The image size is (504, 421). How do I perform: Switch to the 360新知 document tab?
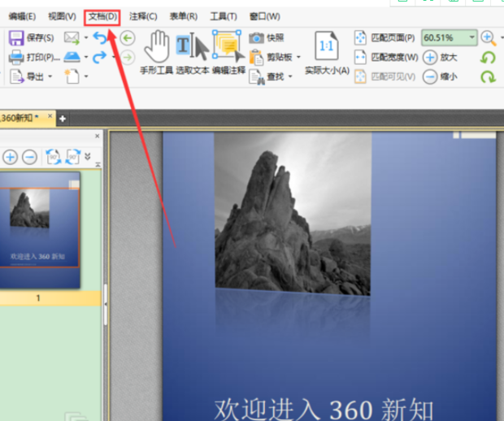click(20, 118)
